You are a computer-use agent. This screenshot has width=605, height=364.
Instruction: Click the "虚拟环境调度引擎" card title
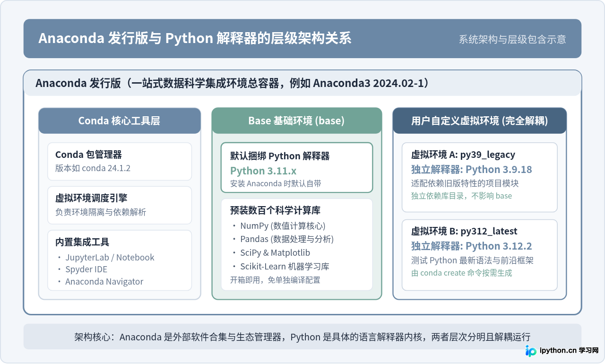(91, 198)
